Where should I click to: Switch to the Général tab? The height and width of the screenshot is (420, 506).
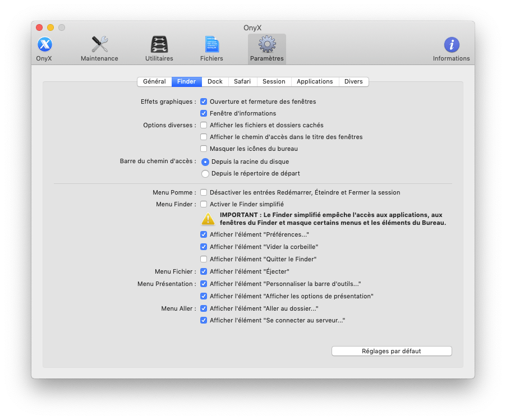154,82
